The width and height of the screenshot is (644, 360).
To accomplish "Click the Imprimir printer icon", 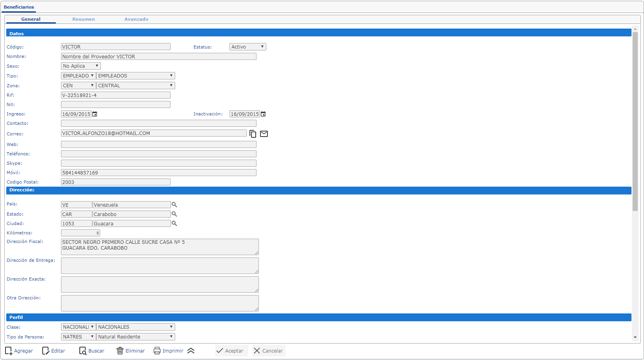I will click(x=157, y=351).
